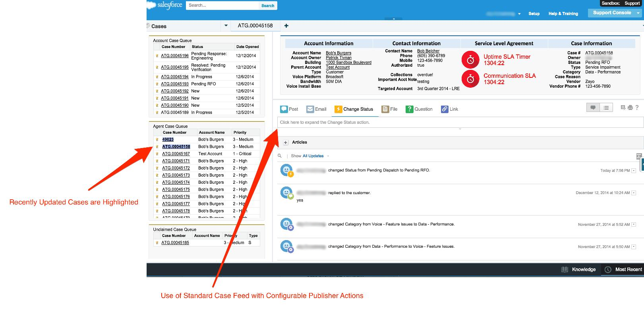Click the print icon in feed toolbar
The width and height of the screenshot is (644, 310).
630,108
